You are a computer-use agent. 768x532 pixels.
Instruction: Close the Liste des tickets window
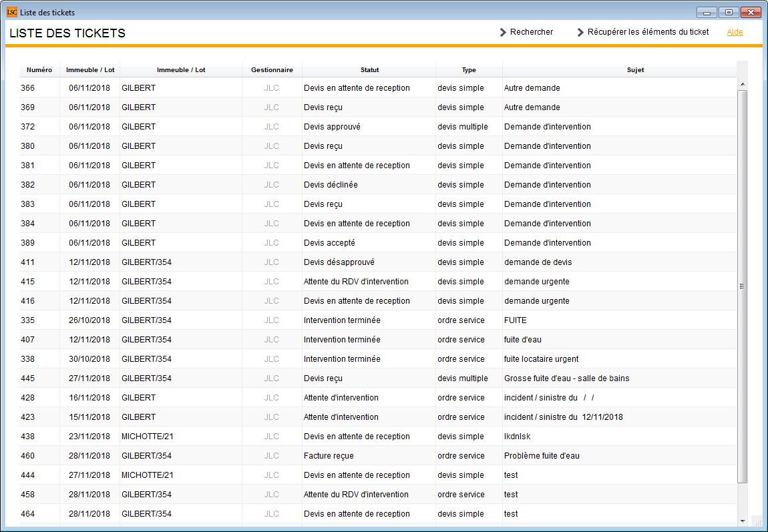[x=751, y=13]
